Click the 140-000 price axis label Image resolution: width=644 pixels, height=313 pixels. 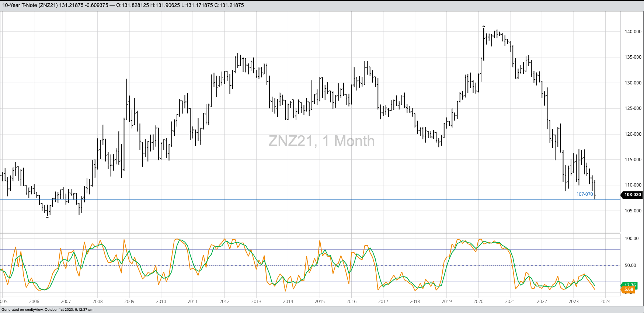[x=633, y=32]
